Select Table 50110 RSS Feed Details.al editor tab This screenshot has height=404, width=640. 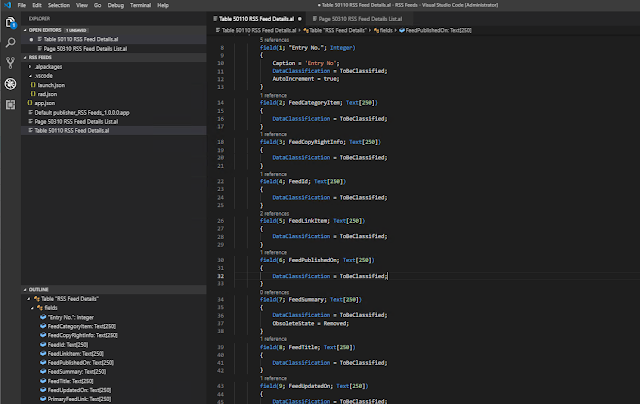pos(256,19)
